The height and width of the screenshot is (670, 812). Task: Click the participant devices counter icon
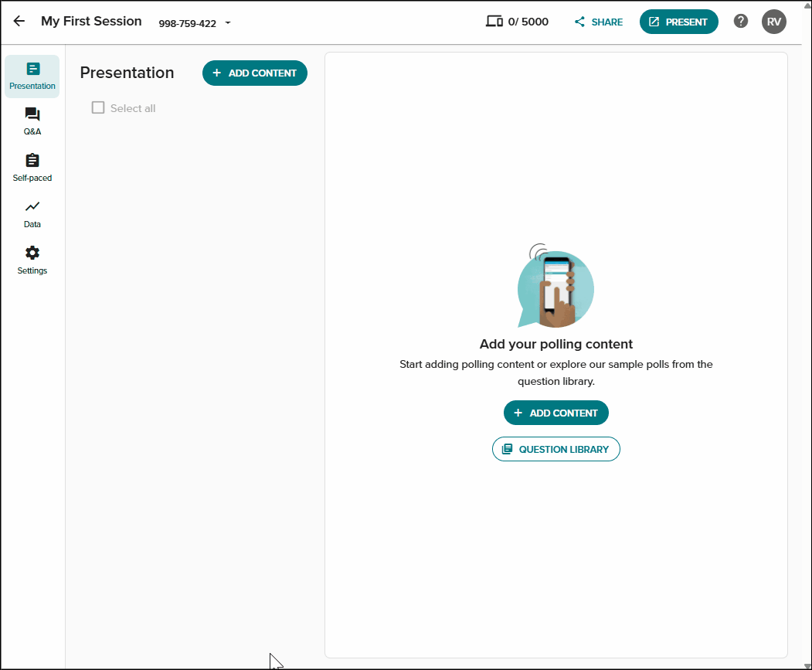click(494, 21)
